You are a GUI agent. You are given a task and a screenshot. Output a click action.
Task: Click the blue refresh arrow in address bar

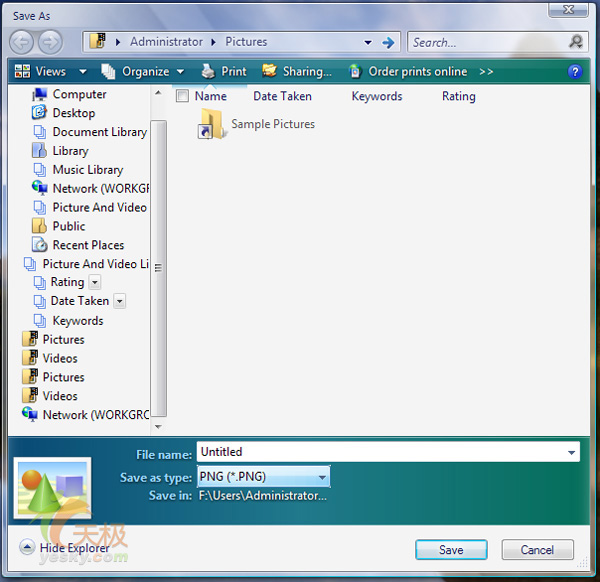point(388,42)
